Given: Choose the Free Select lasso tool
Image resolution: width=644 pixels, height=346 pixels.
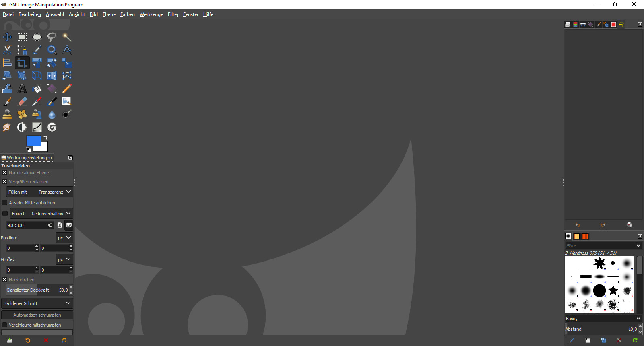Looking at the screenshot, I should 52,37.
